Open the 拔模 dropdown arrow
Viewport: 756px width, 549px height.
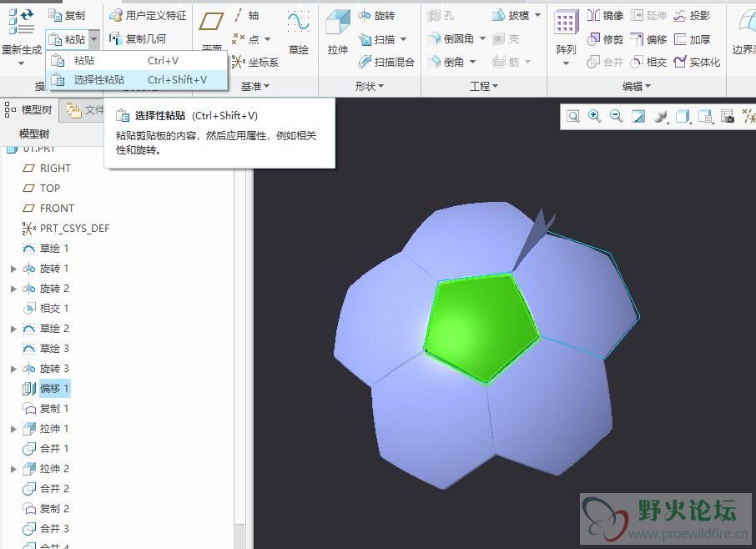[x=537, y=15]
